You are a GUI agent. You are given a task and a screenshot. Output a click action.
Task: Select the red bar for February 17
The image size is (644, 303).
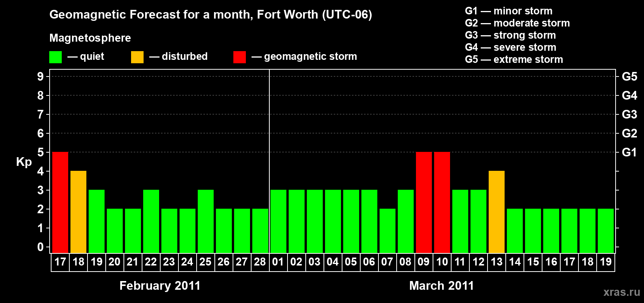point(60,202)
